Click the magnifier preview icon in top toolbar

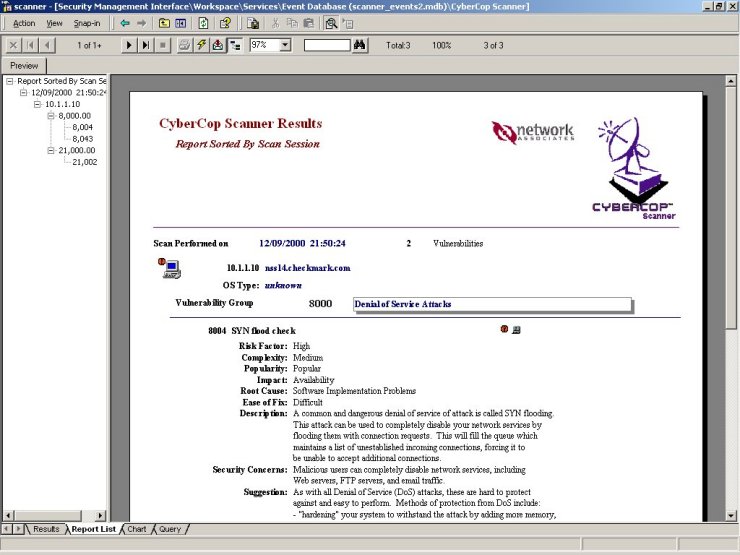[331, 23]
